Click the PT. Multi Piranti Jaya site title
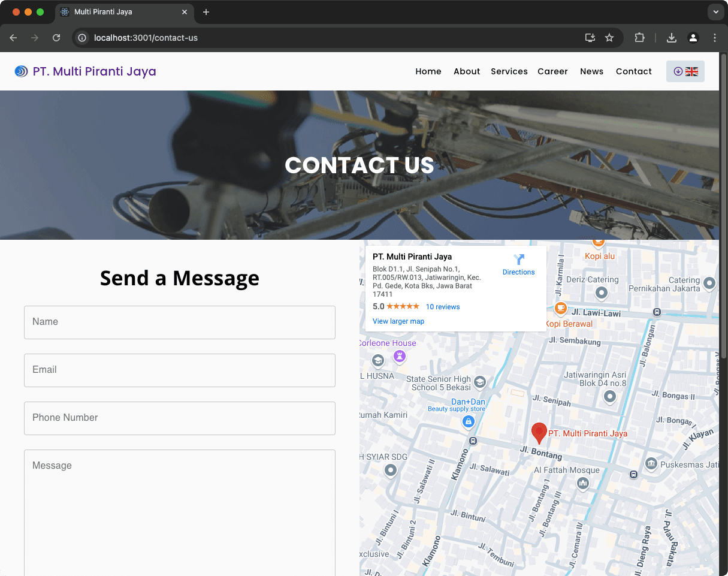The image size is (728, 576). (x=95, y=71)
